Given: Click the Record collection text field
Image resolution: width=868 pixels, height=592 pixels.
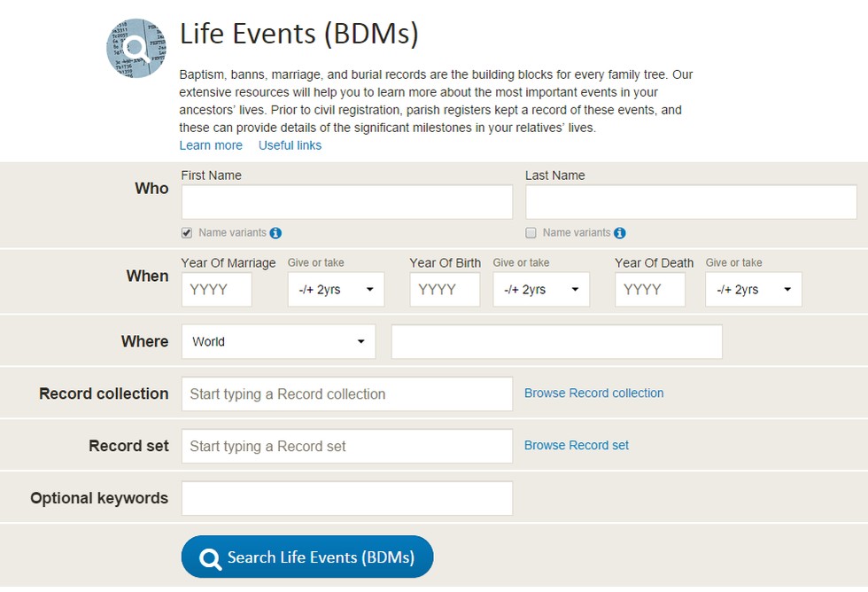Looking at the screenshot, I should click(x=347, y=394).
